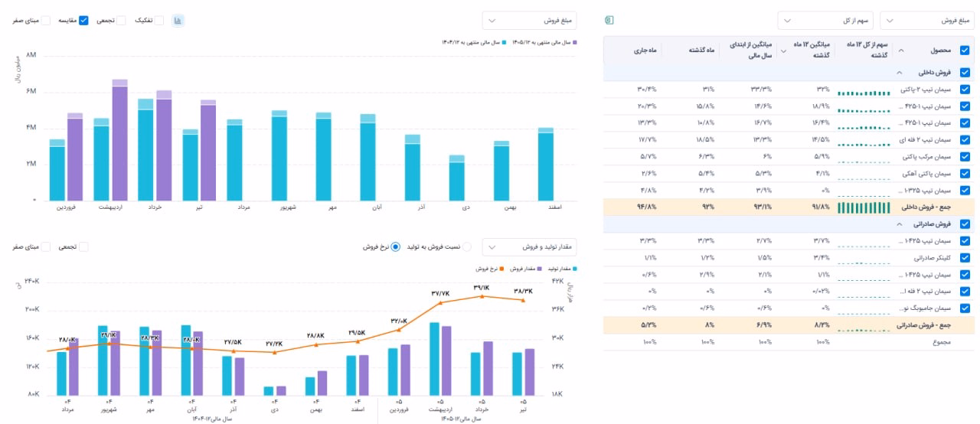Collapse the فروش صادراتی group with its chevron

[x=899, y=224]
